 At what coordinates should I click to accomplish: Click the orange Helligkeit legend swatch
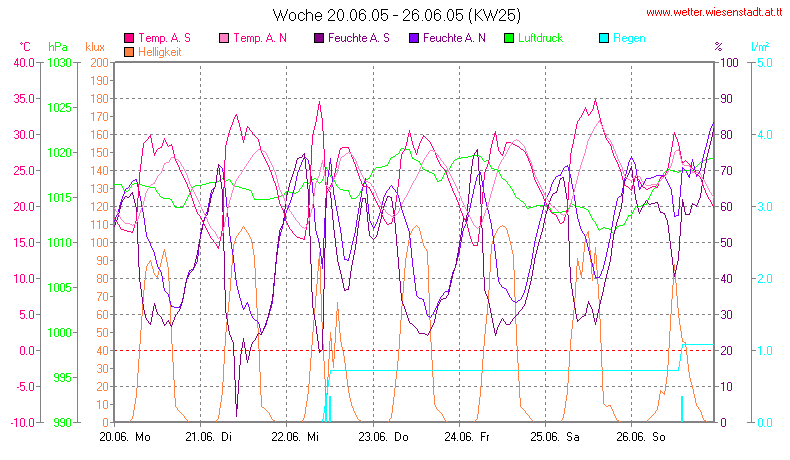pyautogui.click(x=128, y=52)
